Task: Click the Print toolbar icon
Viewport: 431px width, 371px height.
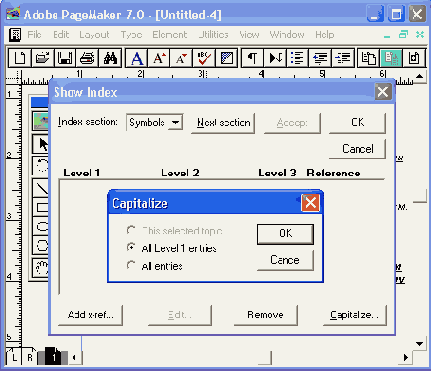Action: [87, 58]
